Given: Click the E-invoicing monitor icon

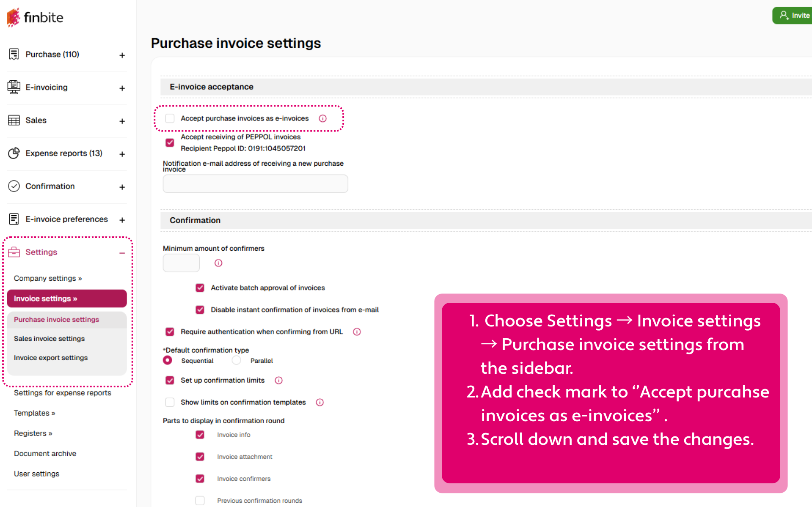Looking at the screenshot, I should tap(14, 87).
